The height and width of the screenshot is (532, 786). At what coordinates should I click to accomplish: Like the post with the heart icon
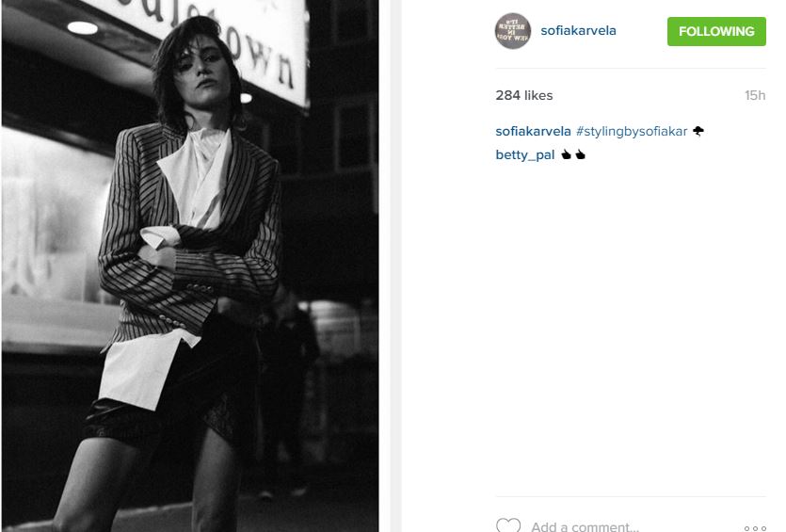pyautogui.click(x=508, y=525)
